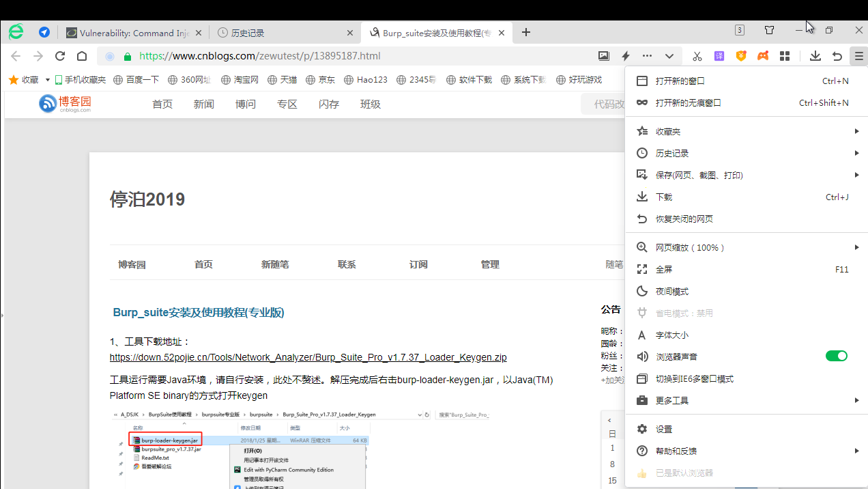Click the picture mode icon in address bar

(x=603, y=56)
